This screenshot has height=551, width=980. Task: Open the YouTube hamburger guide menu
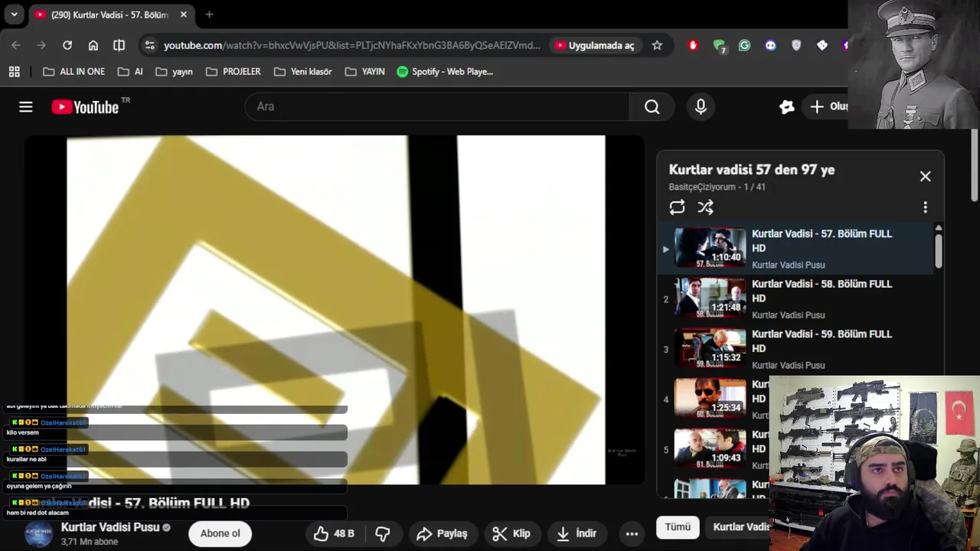[x=26, y=107]
